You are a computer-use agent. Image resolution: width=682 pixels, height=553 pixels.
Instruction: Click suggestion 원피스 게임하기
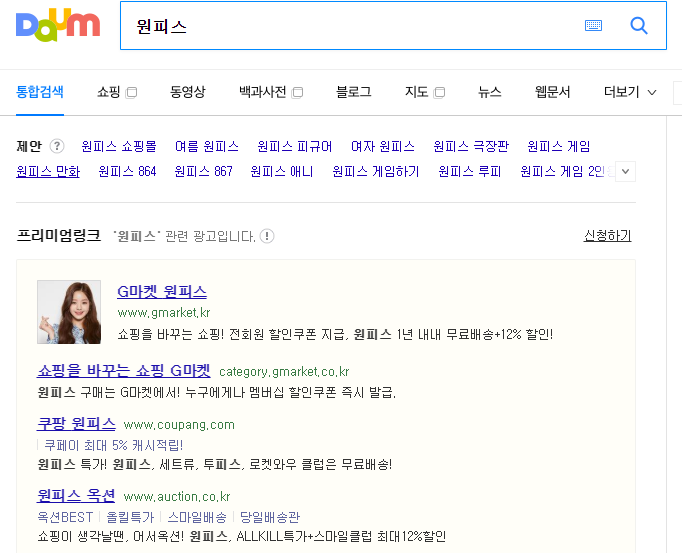[x=376, y=171]
